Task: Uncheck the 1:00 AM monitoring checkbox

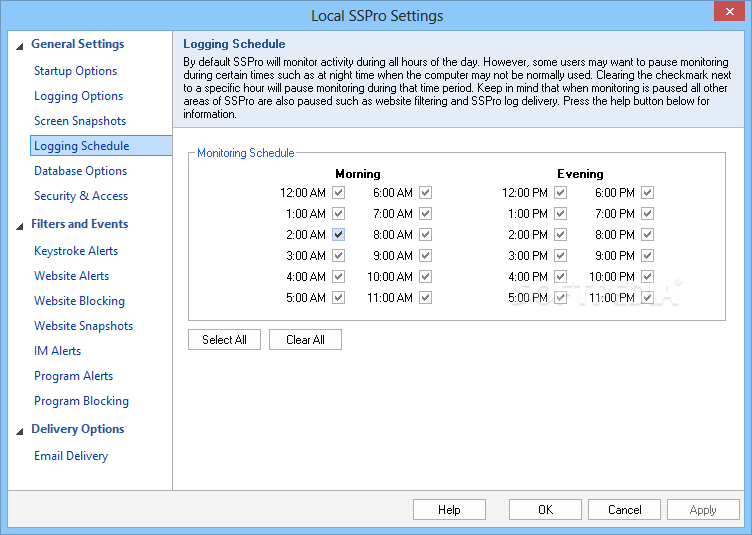Action: click(x=339, y=213)
